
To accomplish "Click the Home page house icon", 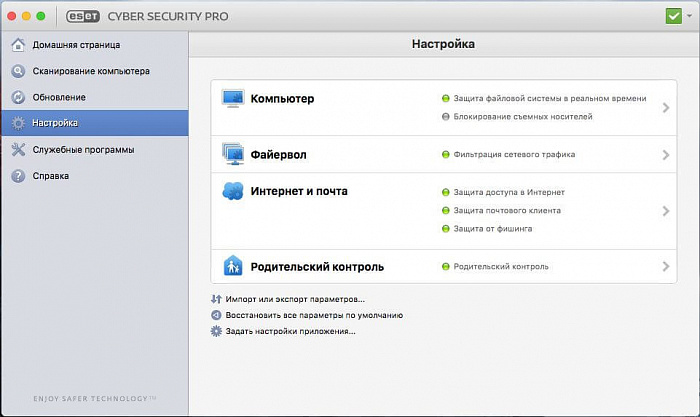I will [x=18, y=45].
